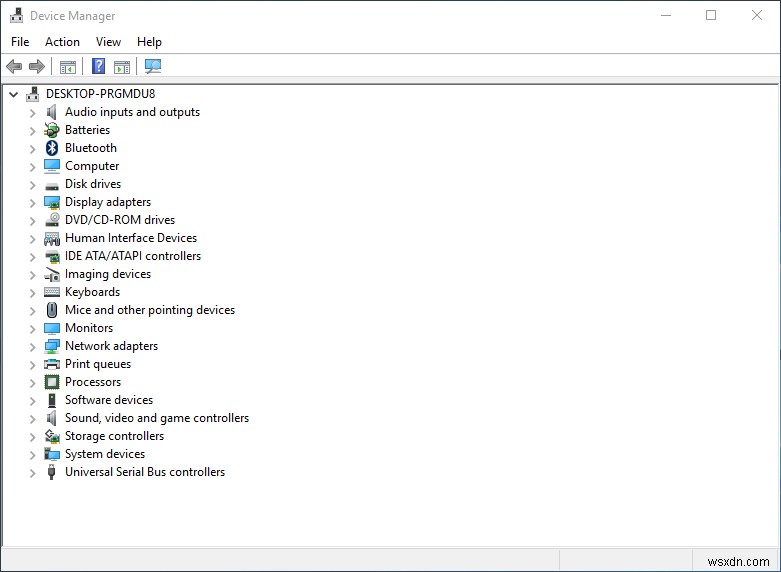Select 'IDE ATA/ATAPI controllers' text
This screenshot has width=781, height=572.
(x=133, y=256)
